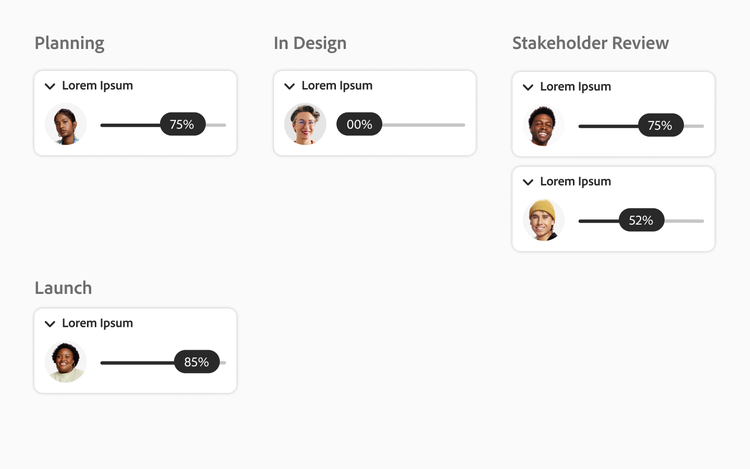Screen dimensions: 750x469
Task: Collapse the In Design card chevron
Action: point(289,86)
